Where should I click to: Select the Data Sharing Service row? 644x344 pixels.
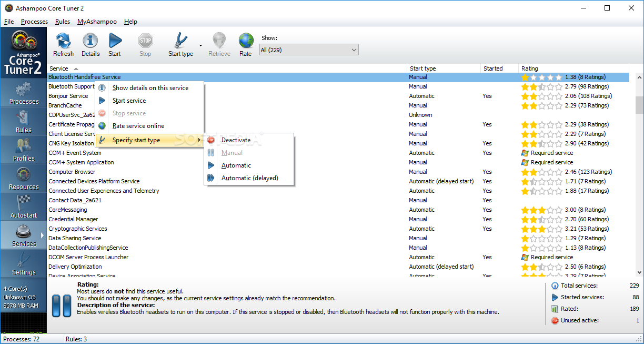[338, 238]
